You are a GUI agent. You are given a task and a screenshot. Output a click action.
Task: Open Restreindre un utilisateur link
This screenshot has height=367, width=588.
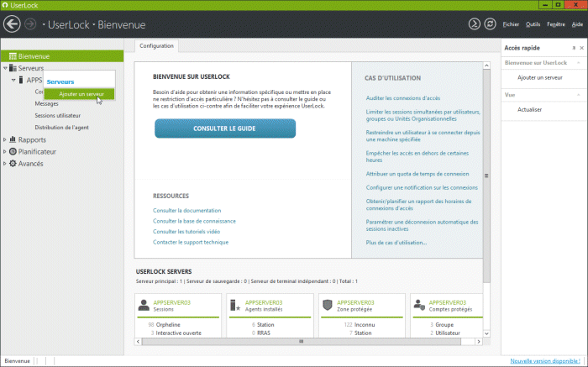point(423,136)
